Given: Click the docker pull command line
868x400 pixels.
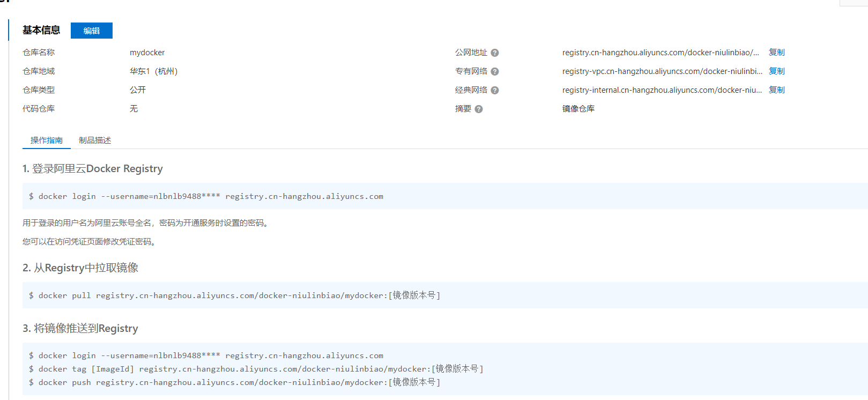Looking at the screenshot, I should (x=235, y=295).
